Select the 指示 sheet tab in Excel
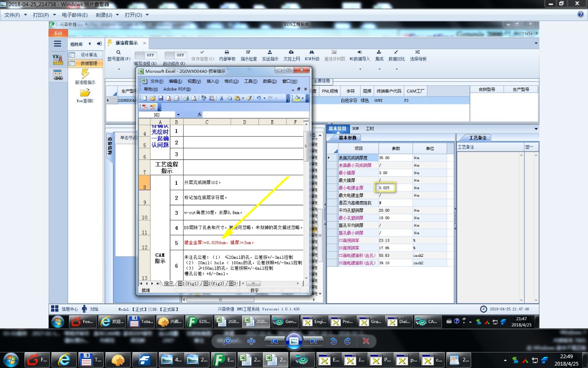 pos(169,283)
